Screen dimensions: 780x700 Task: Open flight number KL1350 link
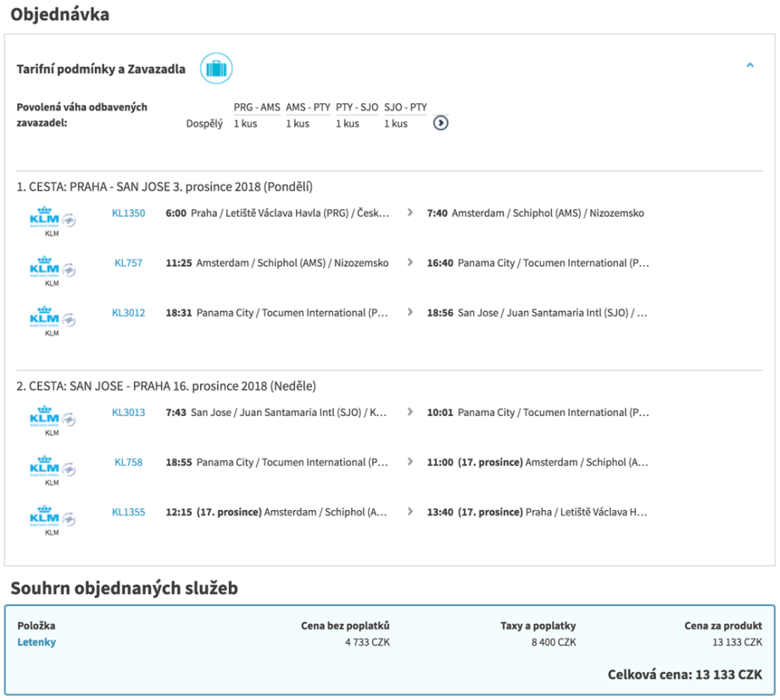click(128, 214)
